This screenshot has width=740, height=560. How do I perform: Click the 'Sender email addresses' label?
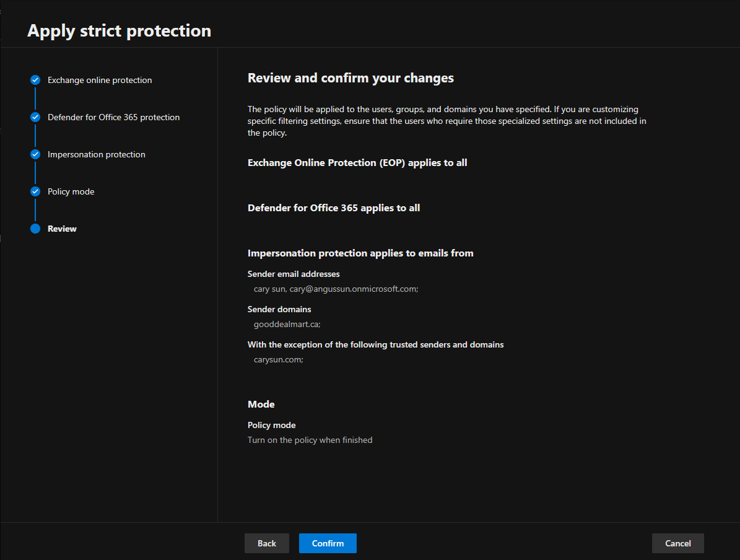point(294,274)
